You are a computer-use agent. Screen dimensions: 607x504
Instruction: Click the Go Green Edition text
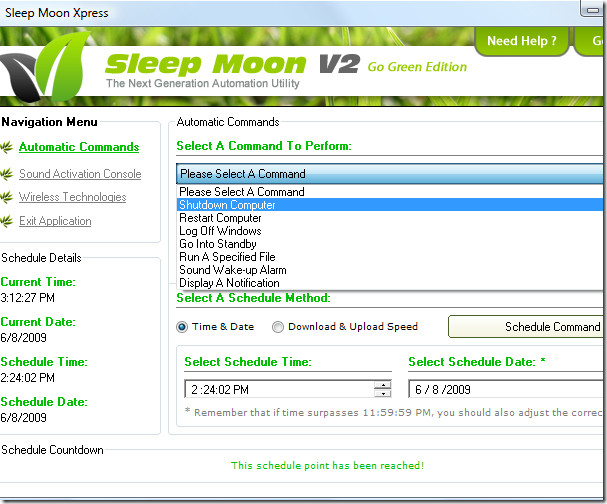tap(417, 67)
